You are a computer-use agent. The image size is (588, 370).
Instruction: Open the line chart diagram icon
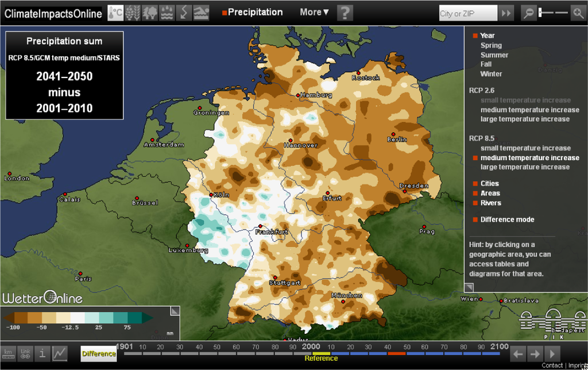(x=60, y=353)
